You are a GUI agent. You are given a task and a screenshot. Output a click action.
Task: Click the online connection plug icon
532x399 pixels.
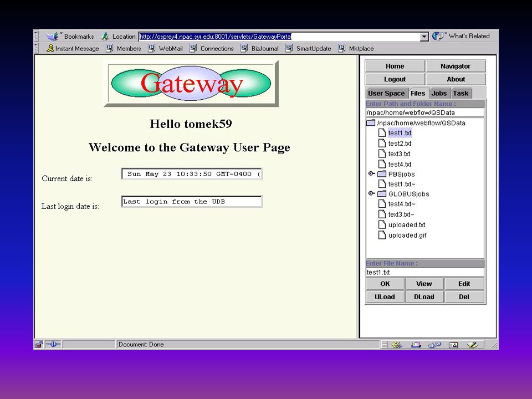[x=53, y=345]
